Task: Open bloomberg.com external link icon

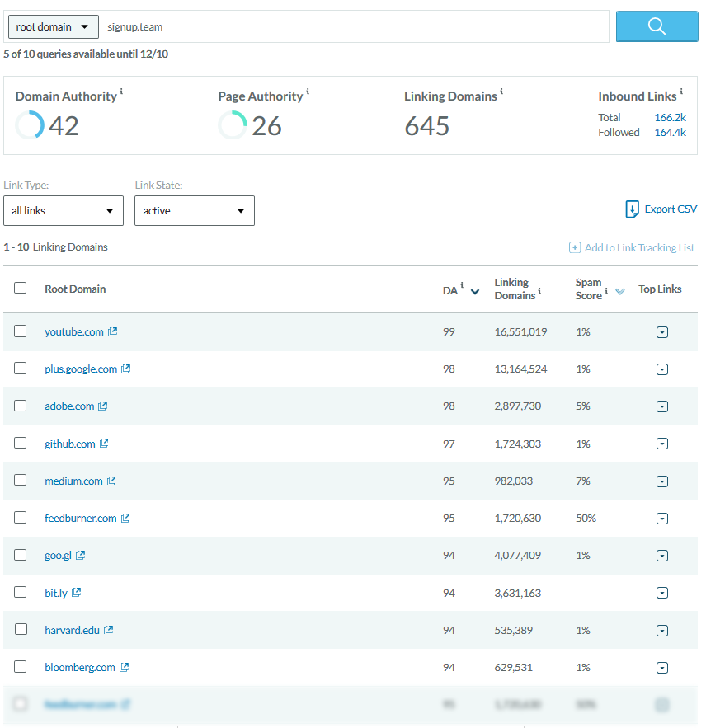Action: 124,667
